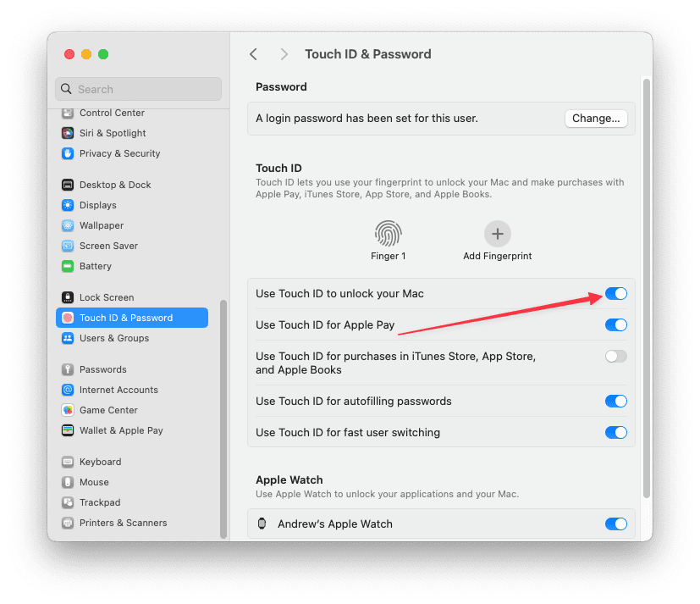Image resolution: width=700 pixels, height=604 pixels.
Task: Open Internet Accounts settings
Action: 132,390
